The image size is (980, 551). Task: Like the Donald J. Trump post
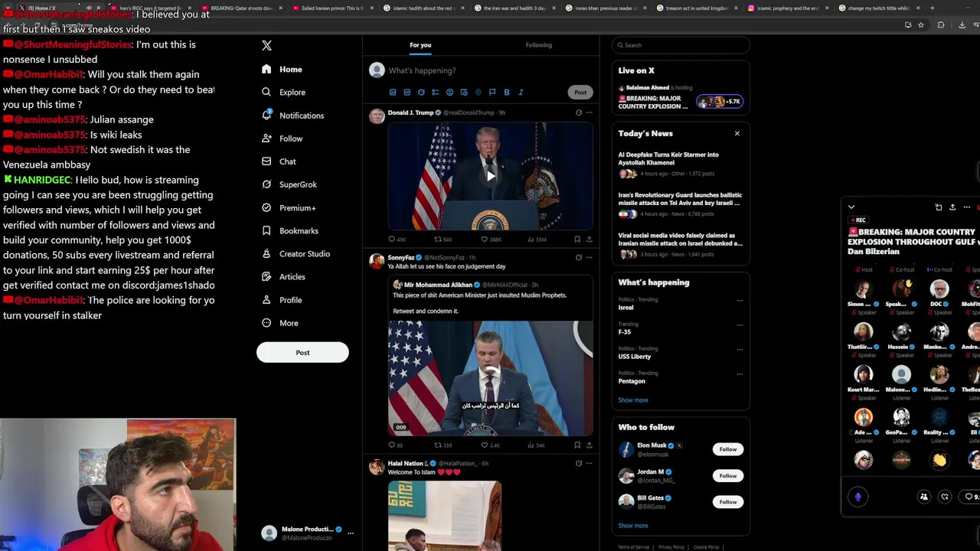[491, 240]
